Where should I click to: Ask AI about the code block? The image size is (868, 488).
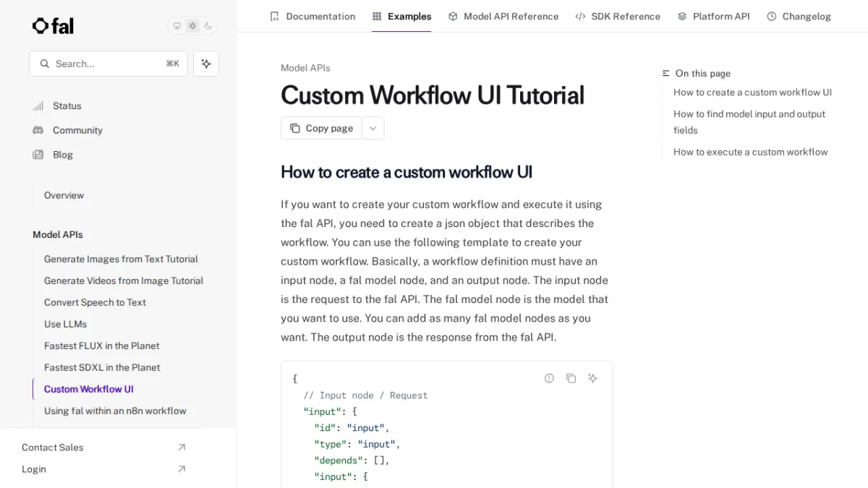pos(592,378)
